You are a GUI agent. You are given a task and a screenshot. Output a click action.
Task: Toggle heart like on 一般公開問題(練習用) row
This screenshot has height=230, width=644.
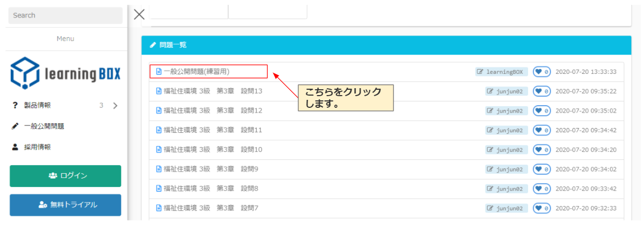(x=541, y=72)
